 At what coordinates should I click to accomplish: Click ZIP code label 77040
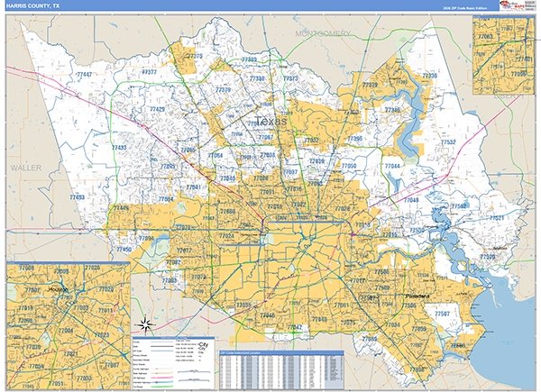tap(228, 178)
